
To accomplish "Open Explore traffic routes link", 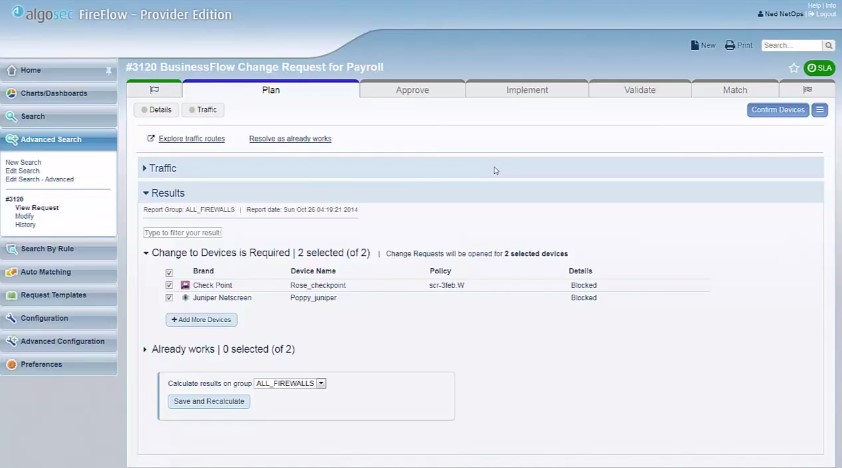I will pyautogui.click(x=192, y=138).
